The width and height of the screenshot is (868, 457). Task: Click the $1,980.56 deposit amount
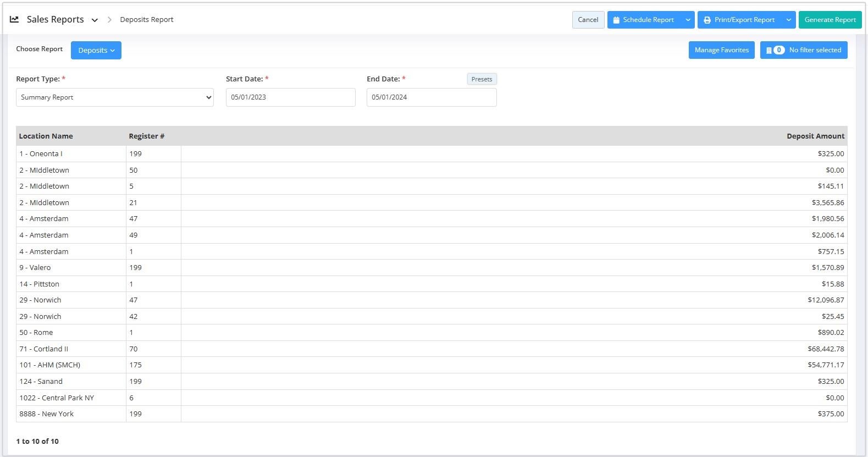click(x=828, y=218)
